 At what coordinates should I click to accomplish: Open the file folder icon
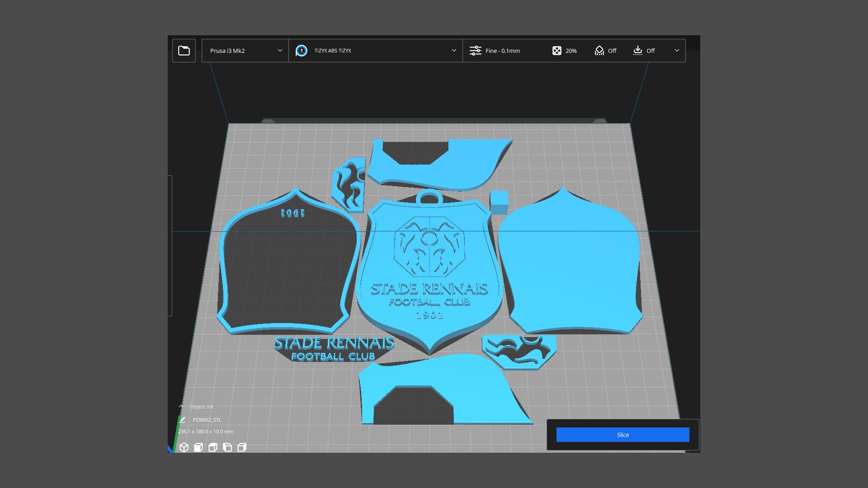(x=184, y=51)
